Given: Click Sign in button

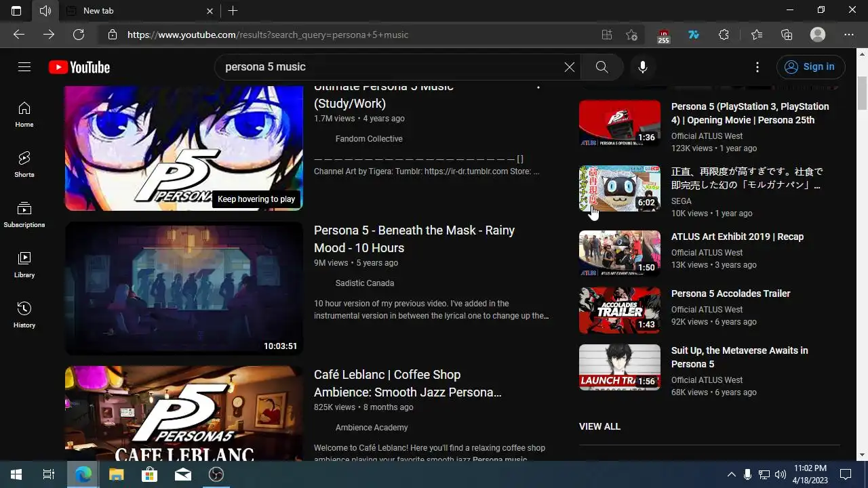Looking at the screenshot, I should (x=810, y=66).
